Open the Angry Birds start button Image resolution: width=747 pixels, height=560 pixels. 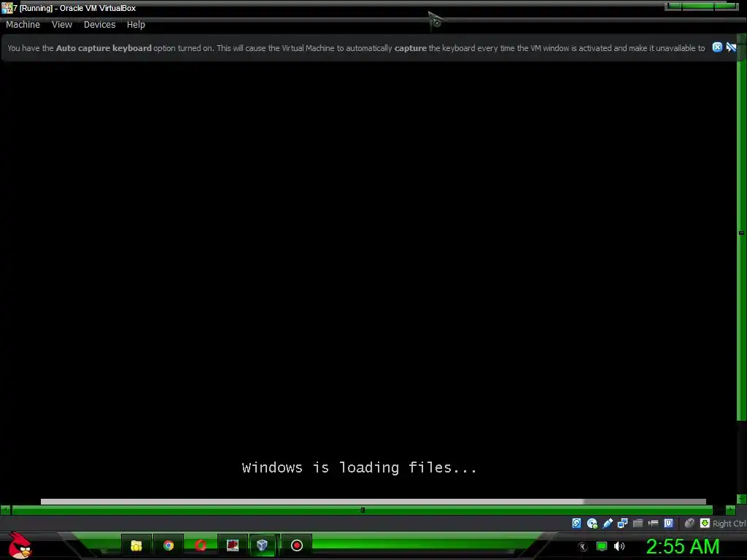point(20,545)
